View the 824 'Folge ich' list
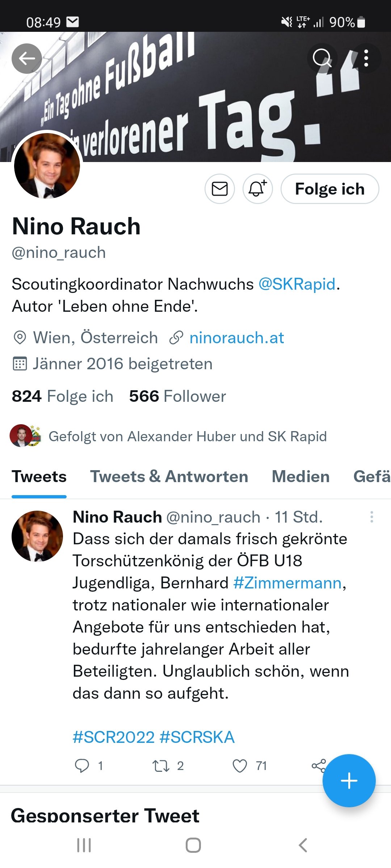The image size is (391, 868). (x=63, y=396)
